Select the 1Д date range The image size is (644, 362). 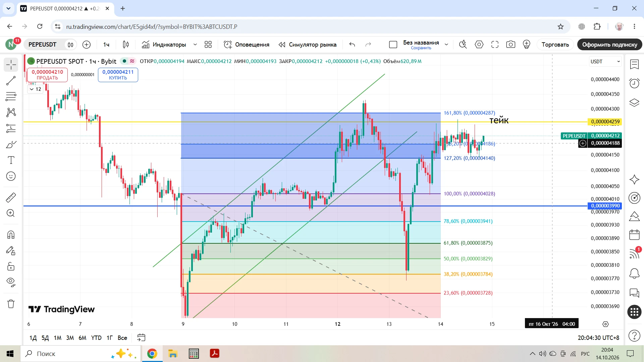pyautogui.click(x=33, y=338)
